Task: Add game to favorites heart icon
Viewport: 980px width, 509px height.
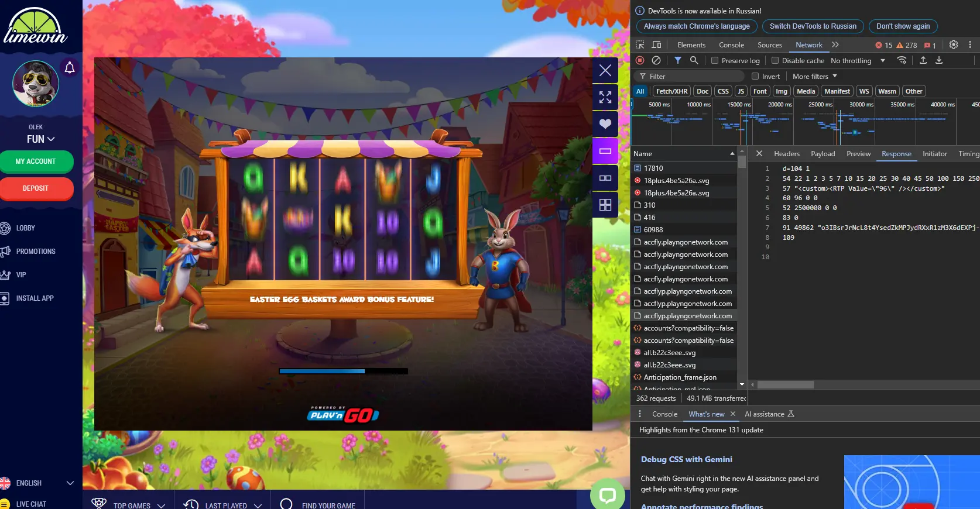Action: click(605, 123)
